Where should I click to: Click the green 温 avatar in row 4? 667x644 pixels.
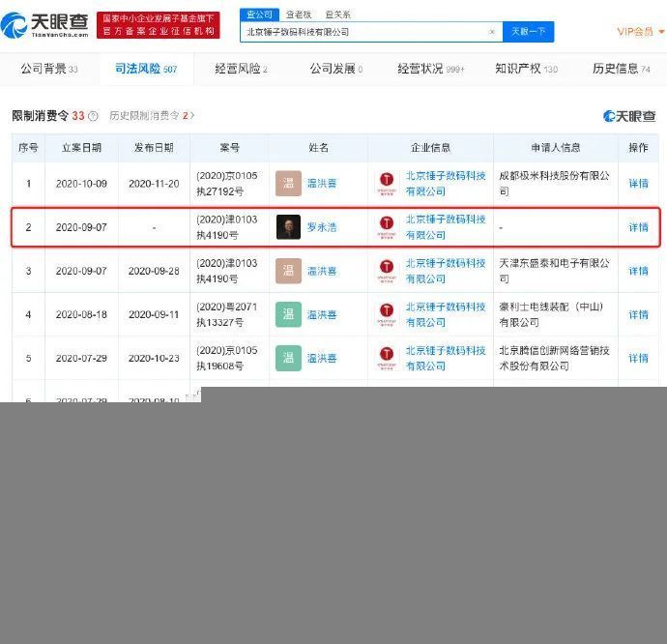pyautogui.click(x=288, y=314)
